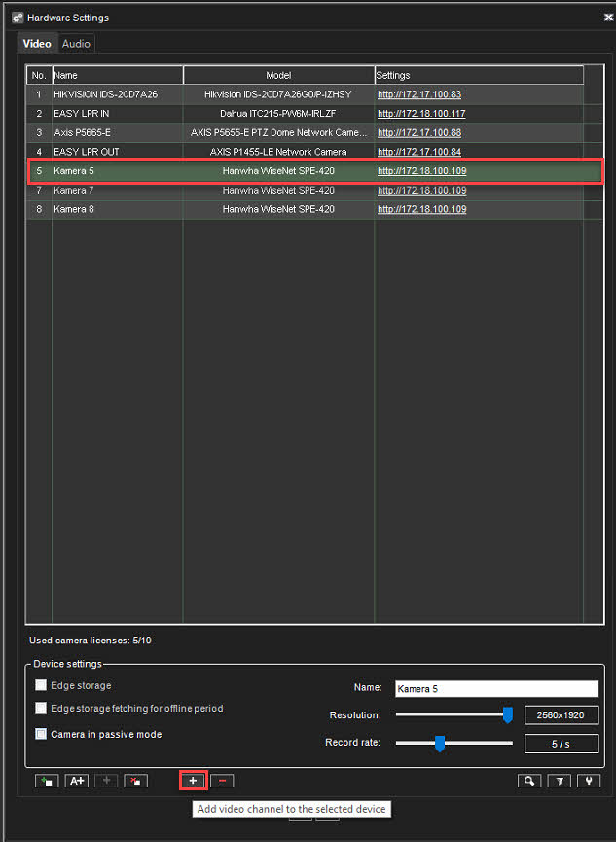616x842 pixels.
Task: Toggle Edge storage fetching for offline period
Action: click(41, 709)
